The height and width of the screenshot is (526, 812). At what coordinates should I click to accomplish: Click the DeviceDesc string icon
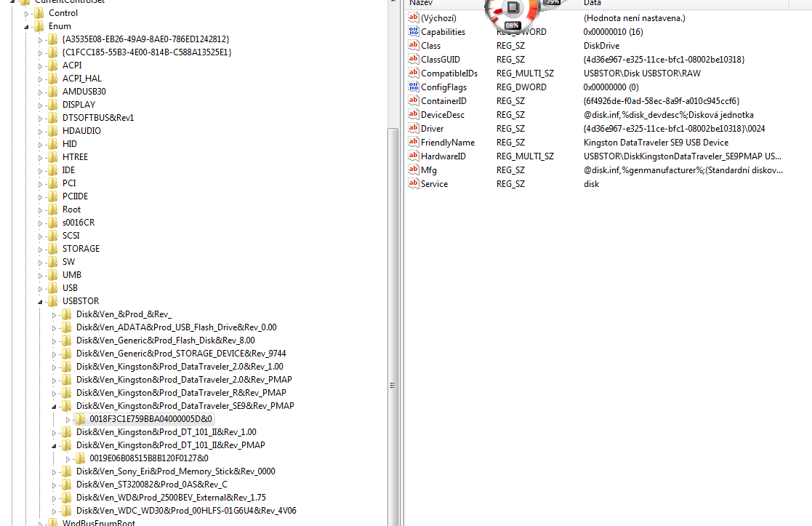click(413, 114)
